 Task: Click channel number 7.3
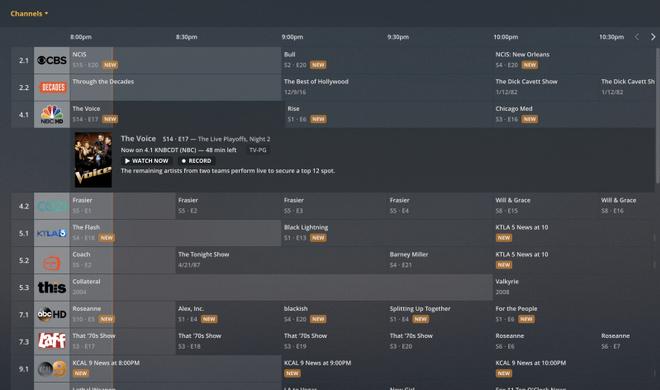pos(24,342)
